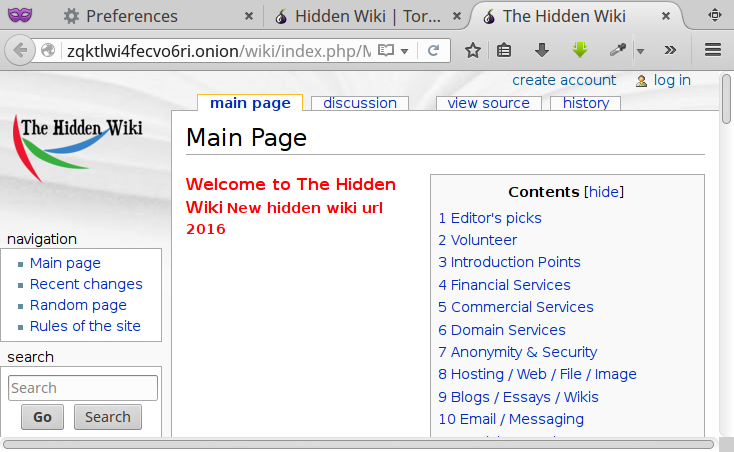734x452 pixels.
Task: Click the fullscreen crosshair icon at top right
Action: [x=714, y=15]
